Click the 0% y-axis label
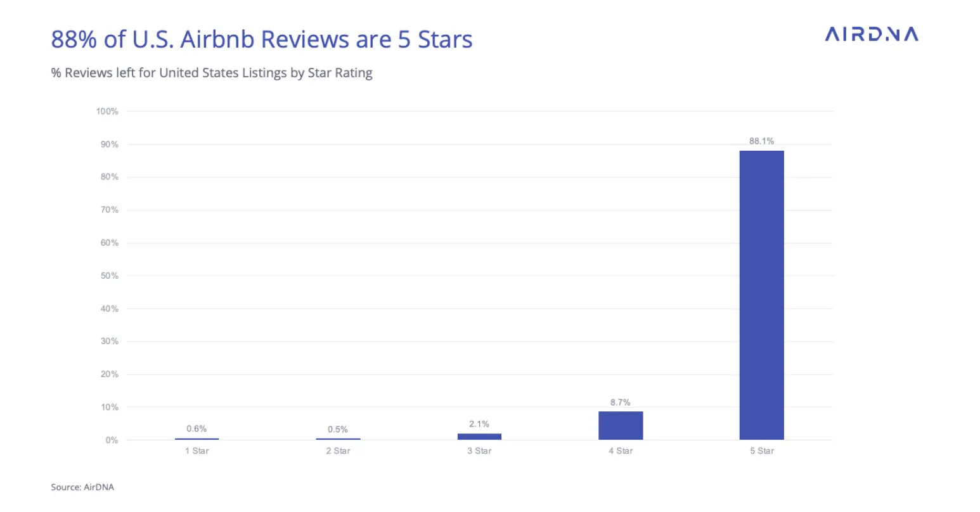Image resolution: width=980 pixels, height=512 pixels. coord(112,440)
